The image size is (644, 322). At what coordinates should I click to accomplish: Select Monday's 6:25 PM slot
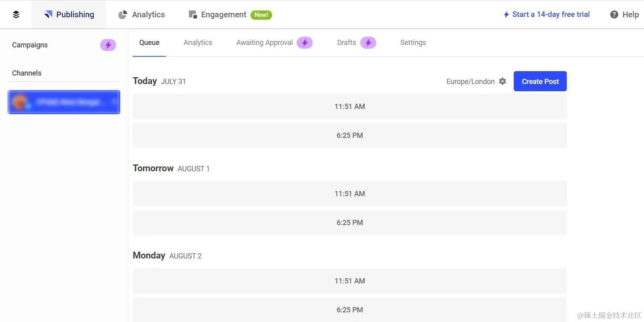350,310
